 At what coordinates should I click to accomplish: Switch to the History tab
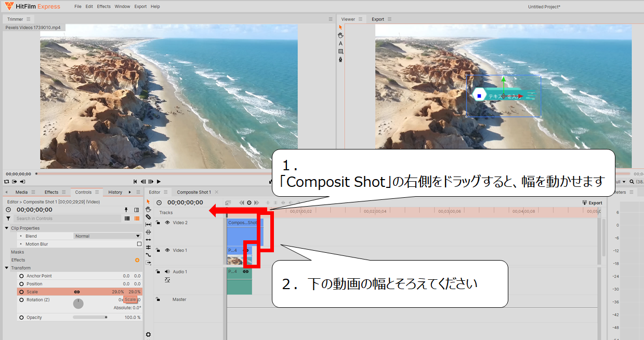pos(115,192)
